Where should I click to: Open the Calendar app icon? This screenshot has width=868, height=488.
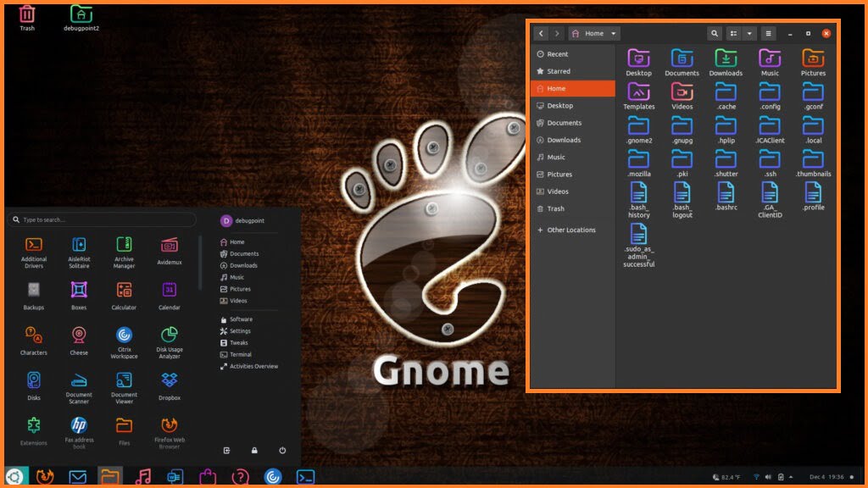tap(170, 296)
